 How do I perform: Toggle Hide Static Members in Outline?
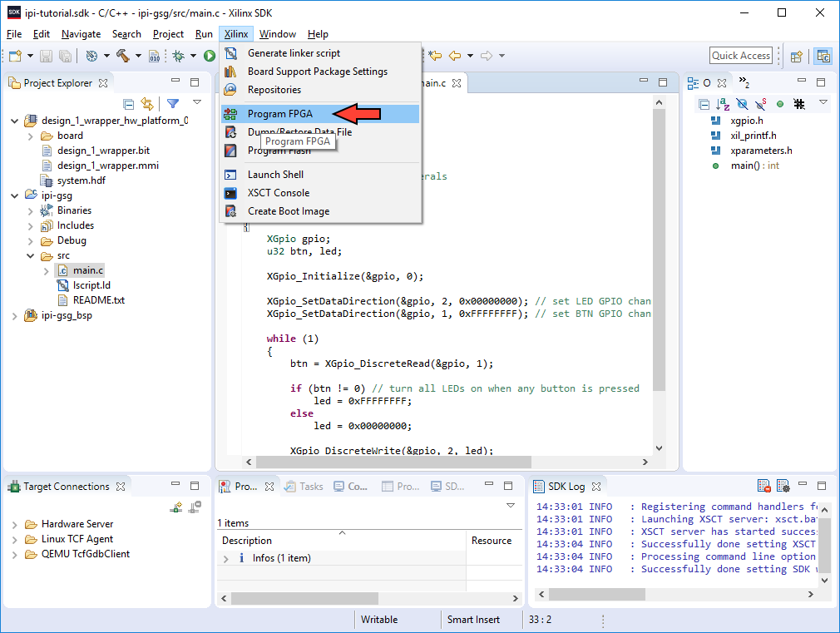[x=761, y=104]
